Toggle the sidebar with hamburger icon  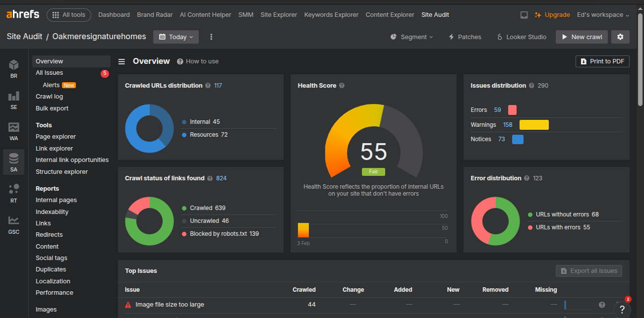click(121, 61)
